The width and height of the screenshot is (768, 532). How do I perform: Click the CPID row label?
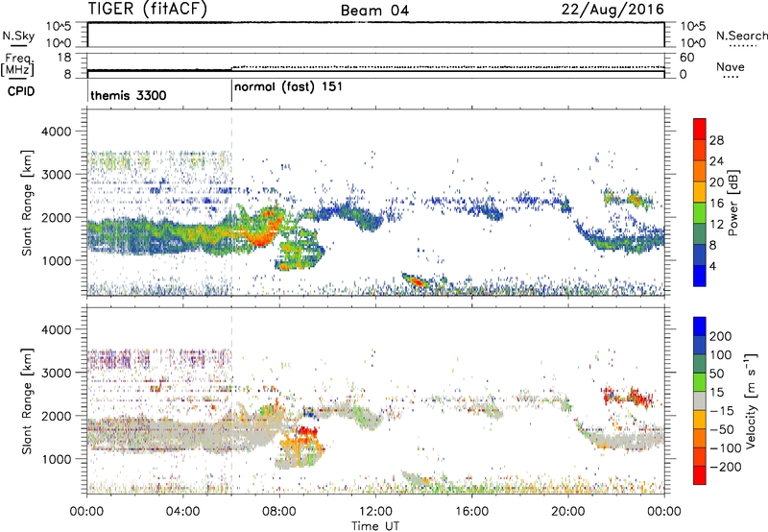coord(21,91)
